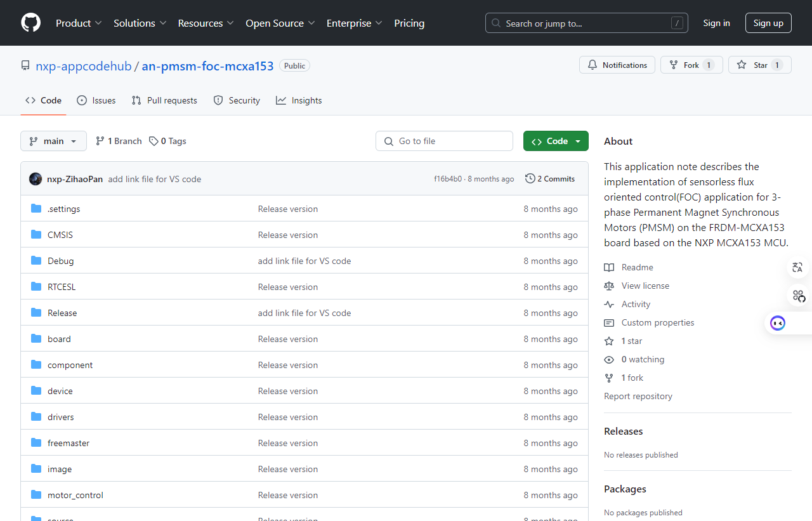View the 1 Branch link
812x521 pixels.
tap(119, 141)
